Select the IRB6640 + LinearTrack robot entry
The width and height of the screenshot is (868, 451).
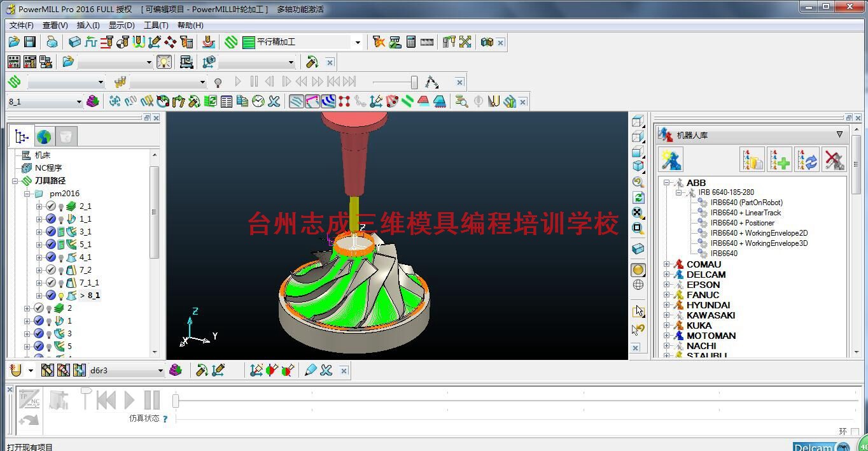click(745, 213)
